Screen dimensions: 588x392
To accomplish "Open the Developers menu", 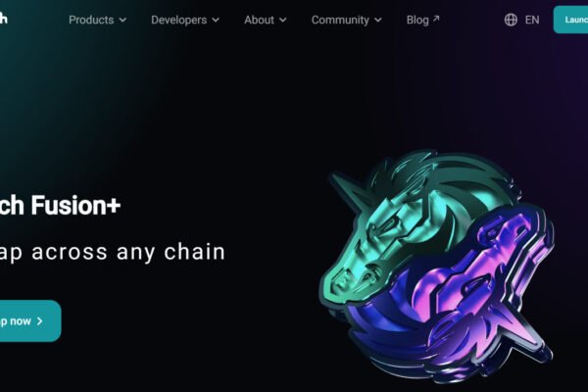I will tap(185, 20).
